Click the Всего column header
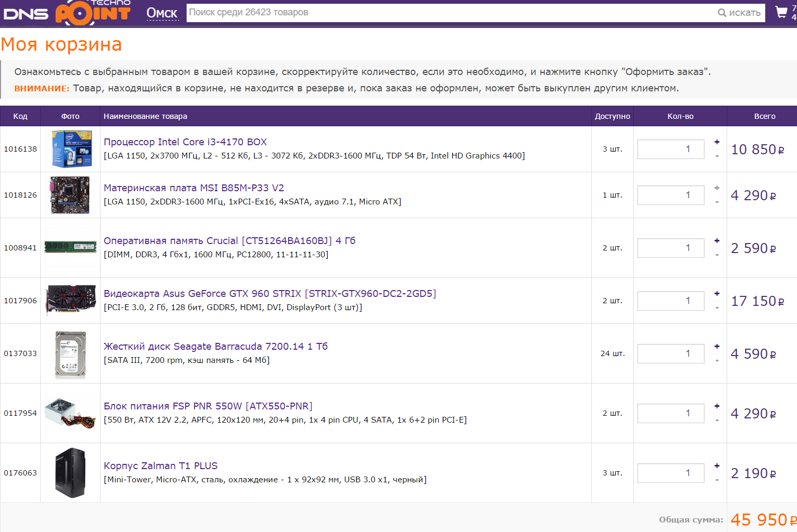The image size is (797, 532). tap(765, 116)
